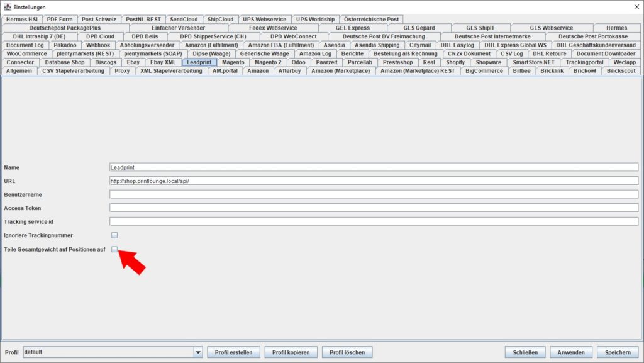The image size is (644, 363).
Task: Open the Berichte tab
Action: tap(352, 53)
